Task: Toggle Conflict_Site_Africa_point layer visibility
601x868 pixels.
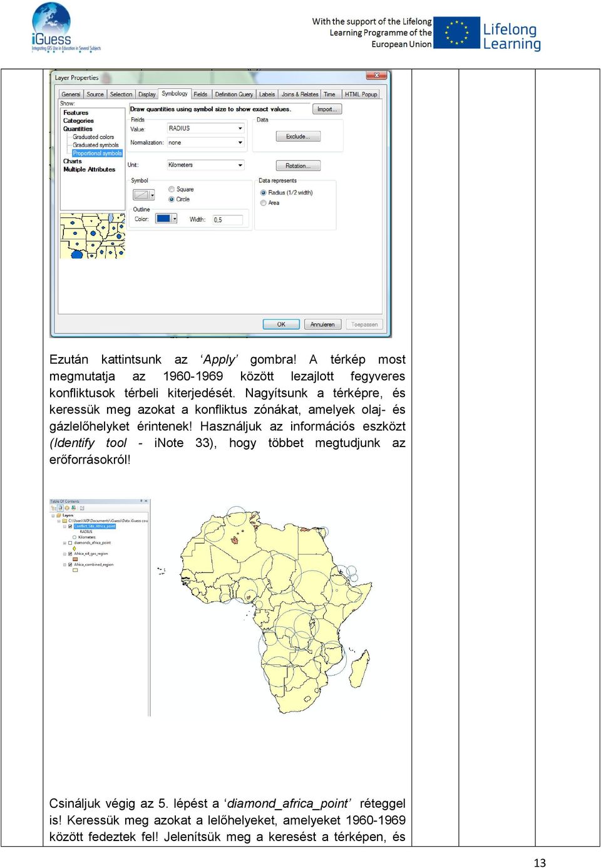Action: click(70, 526)
